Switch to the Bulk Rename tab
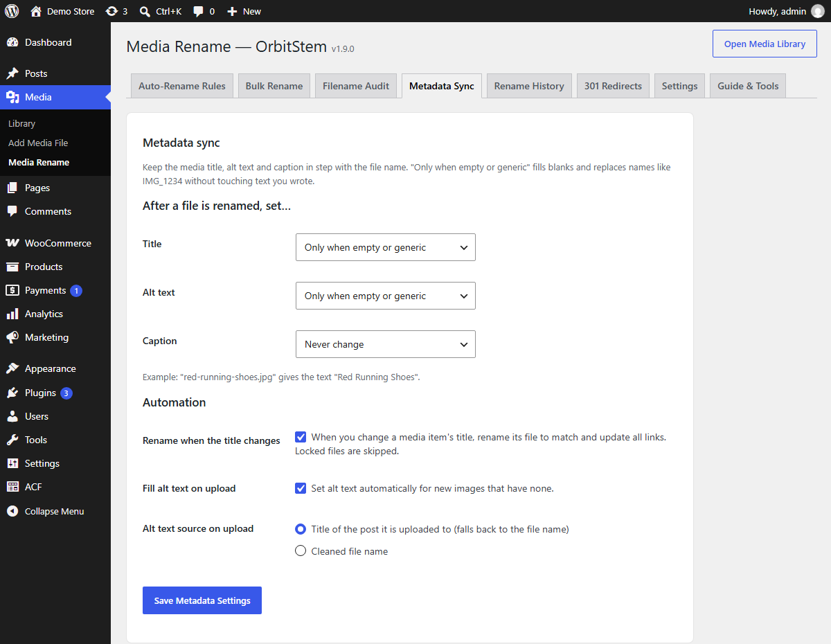 tap(274, 86)
